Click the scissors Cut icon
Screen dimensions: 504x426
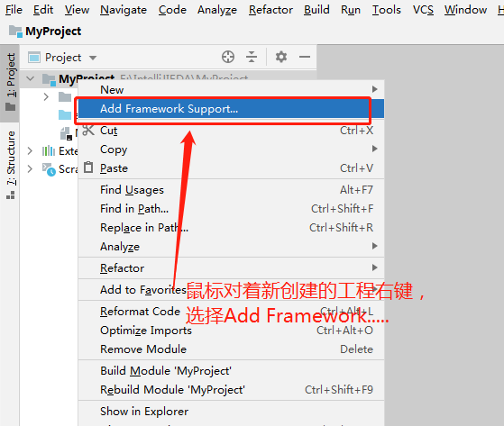[88, 130]
